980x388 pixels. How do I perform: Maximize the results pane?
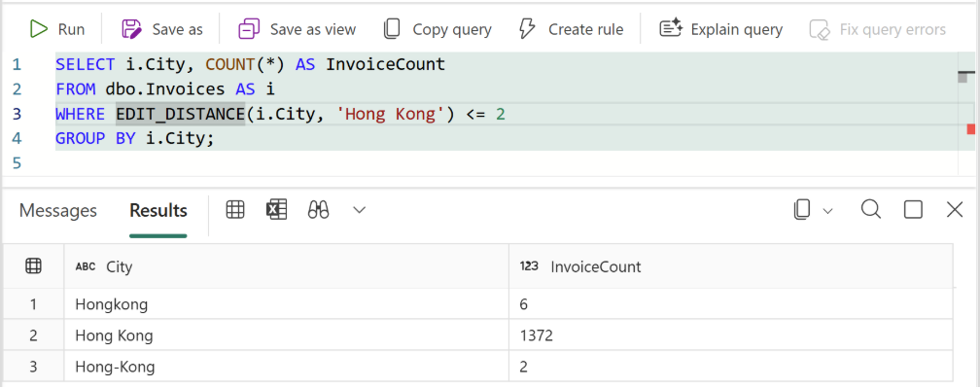pos(913,210)
